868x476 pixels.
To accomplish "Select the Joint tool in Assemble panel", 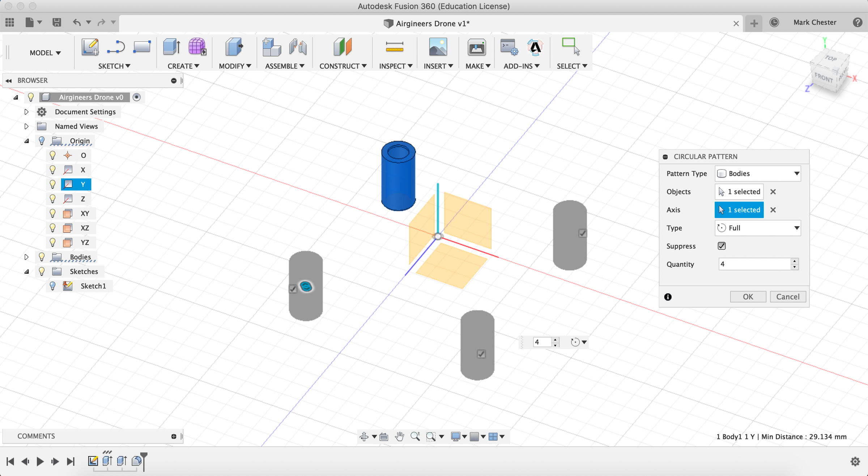I will point(298,47).
